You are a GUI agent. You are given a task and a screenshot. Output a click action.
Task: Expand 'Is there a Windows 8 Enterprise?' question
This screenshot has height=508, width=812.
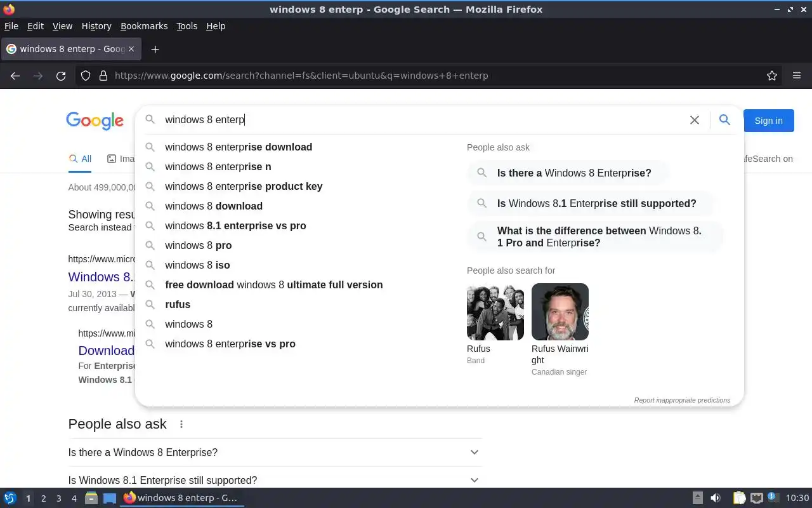coord(275,452)
